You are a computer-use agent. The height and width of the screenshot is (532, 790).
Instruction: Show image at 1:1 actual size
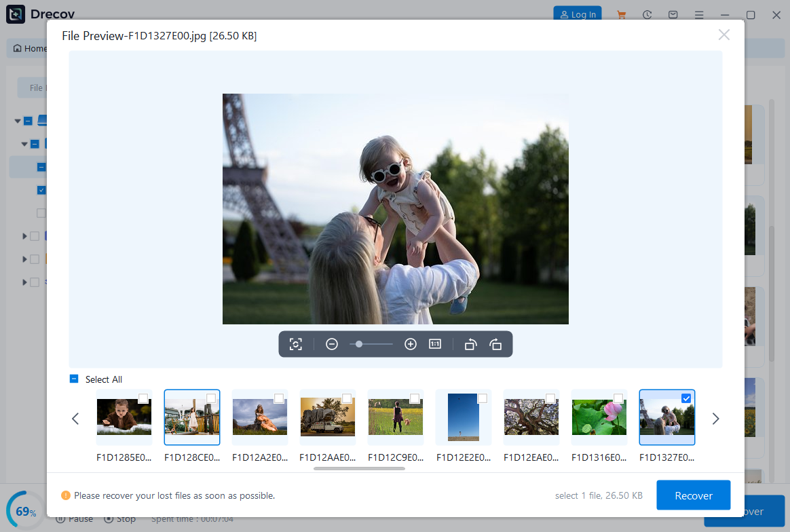435,344
